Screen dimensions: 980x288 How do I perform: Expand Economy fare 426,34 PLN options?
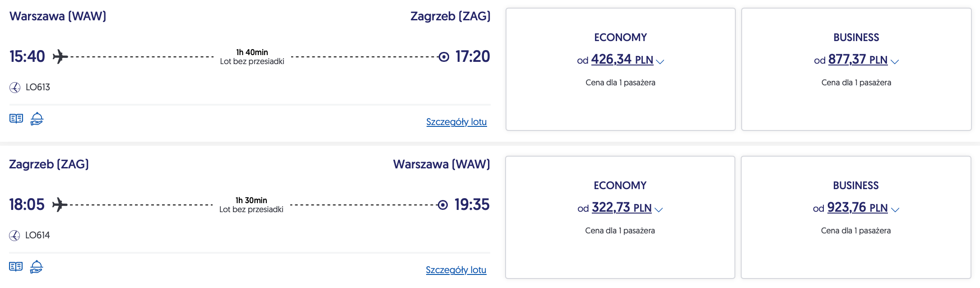[660, 61]
